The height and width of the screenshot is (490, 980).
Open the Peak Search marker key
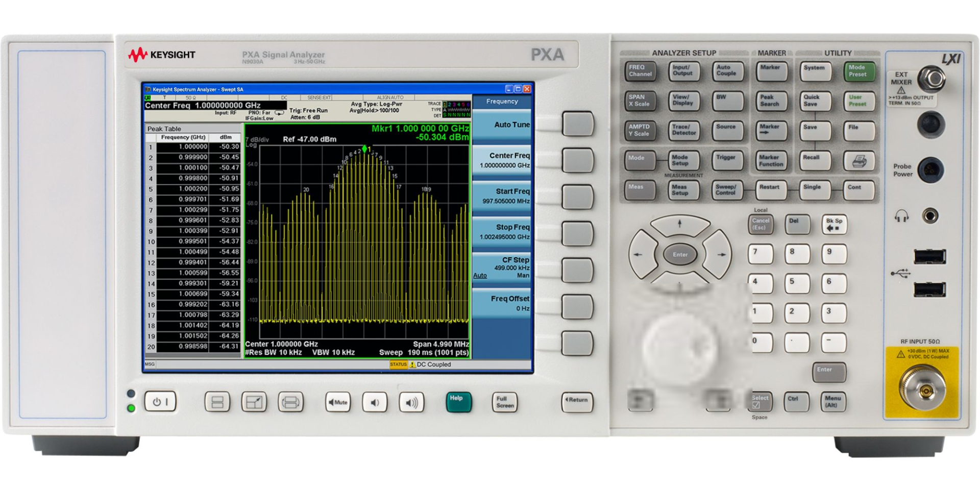771,101
